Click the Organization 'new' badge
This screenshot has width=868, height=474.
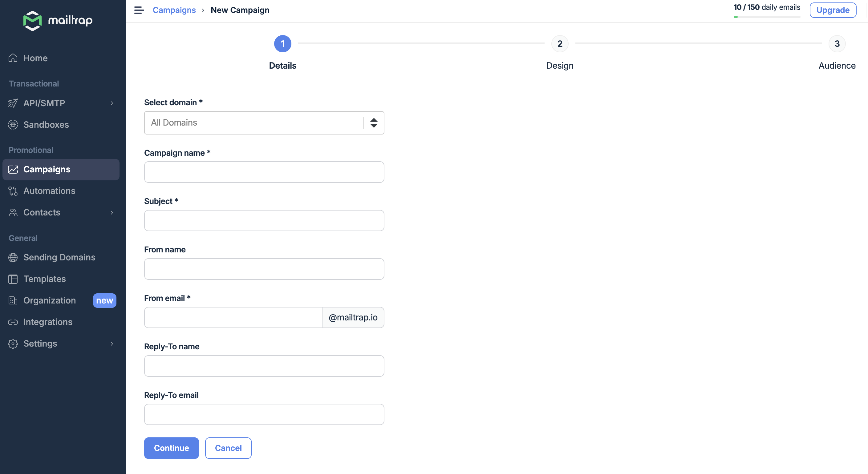104,301
